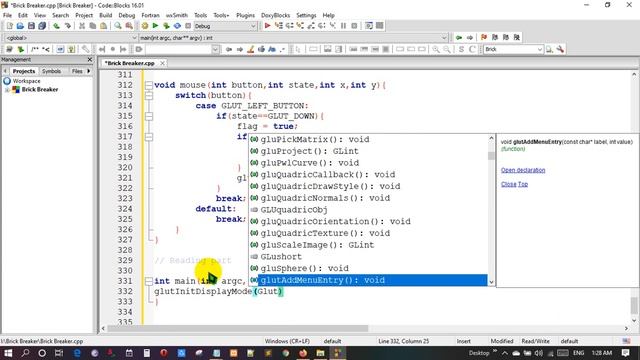This screenshot has height=360, width=640.
Task: Toggle bookmark using the flag icon
Action: (484, 38)
